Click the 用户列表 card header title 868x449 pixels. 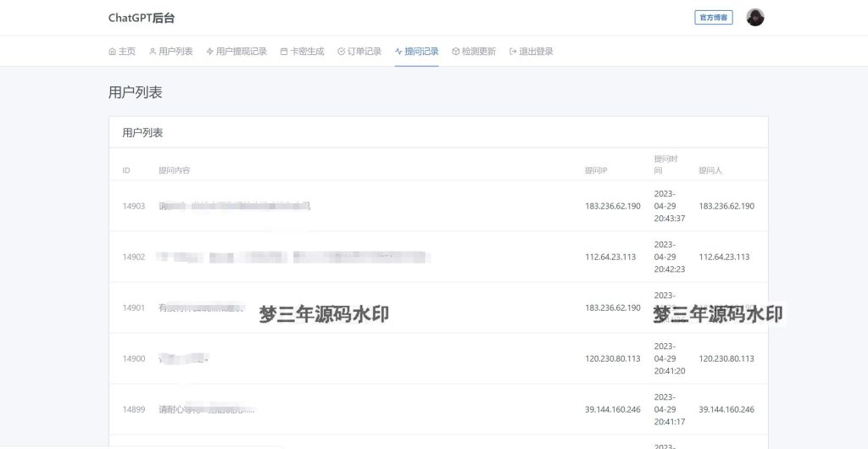coord(142,133)
